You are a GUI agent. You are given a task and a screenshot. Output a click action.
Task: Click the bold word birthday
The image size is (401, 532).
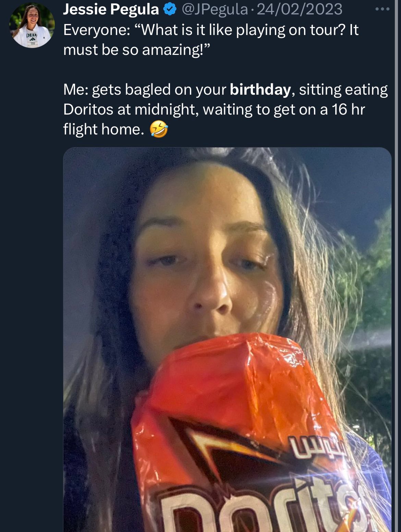260,90
